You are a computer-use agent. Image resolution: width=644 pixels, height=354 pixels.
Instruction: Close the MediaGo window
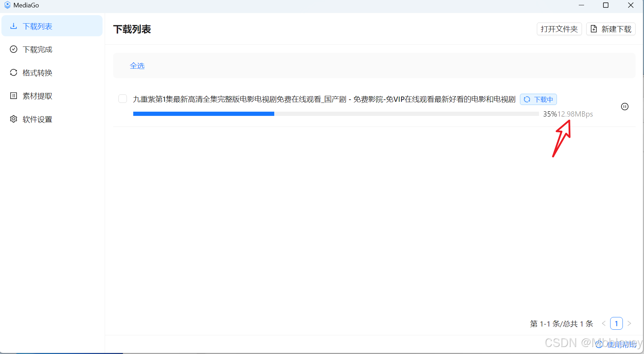point(631,5)
